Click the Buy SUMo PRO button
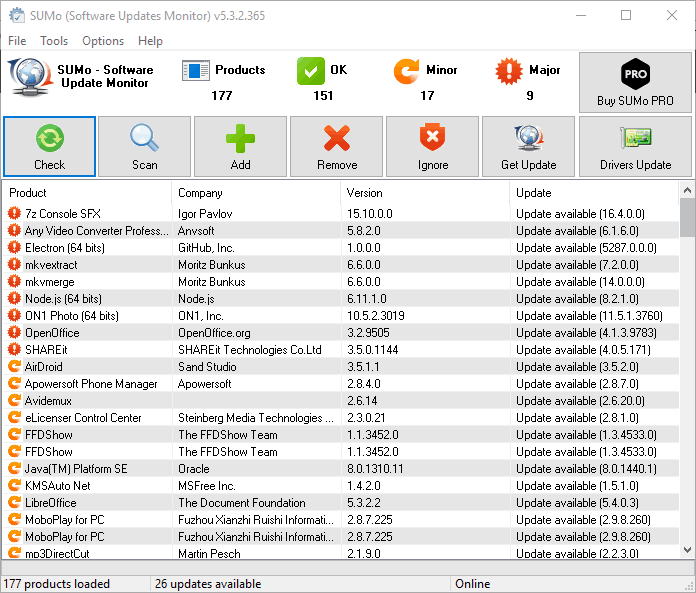The image size is (696, 593). click(635, 83)
